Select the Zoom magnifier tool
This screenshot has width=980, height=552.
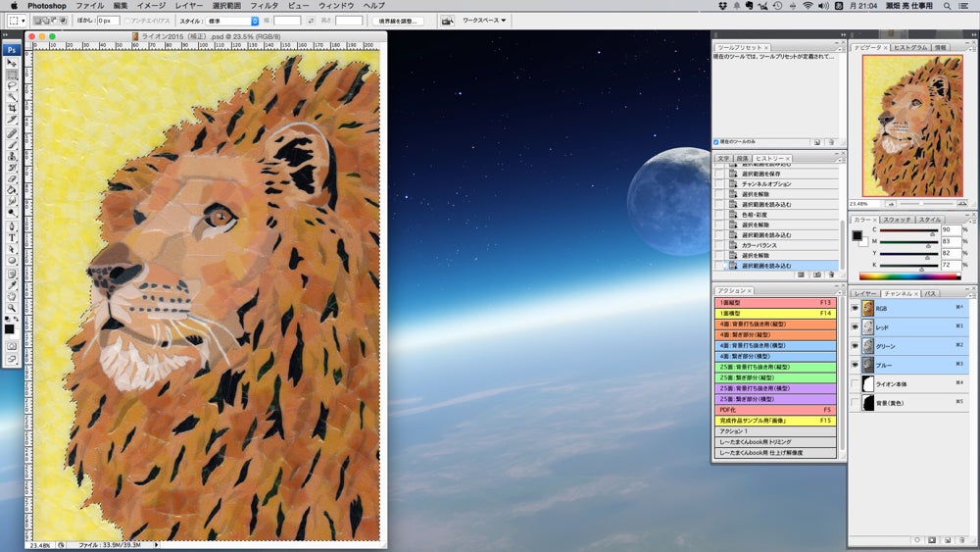[12, 307]
